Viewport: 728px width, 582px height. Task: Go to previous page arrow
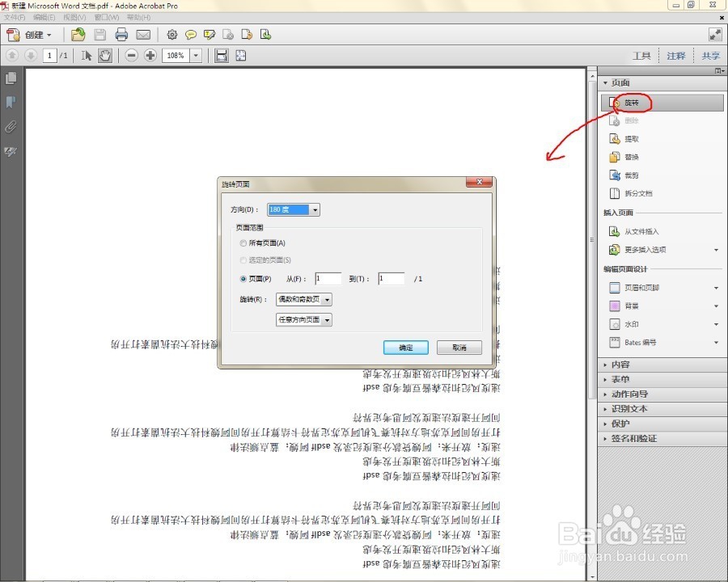point(12,56)
